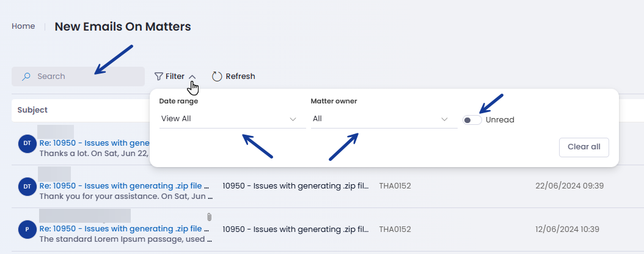Click the Subject column header
Screen dimensions: 644x254
click(32, 110)
